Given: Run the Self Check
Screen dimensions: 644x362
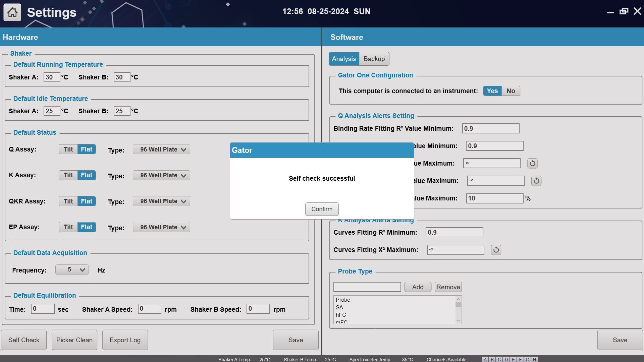Looking at the screenshot, I should [24, 340].
